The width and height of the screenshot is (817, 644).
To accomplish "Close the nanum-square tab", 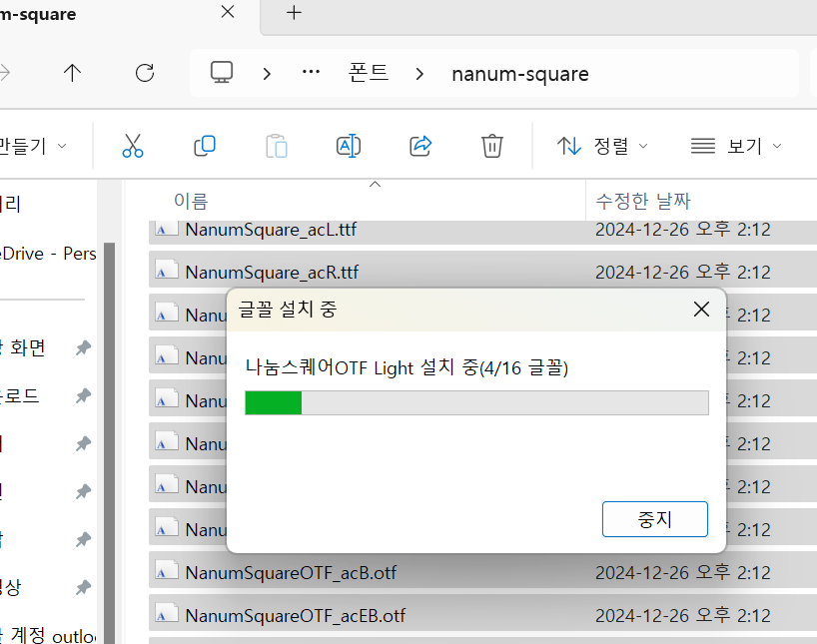I will 228,12.
